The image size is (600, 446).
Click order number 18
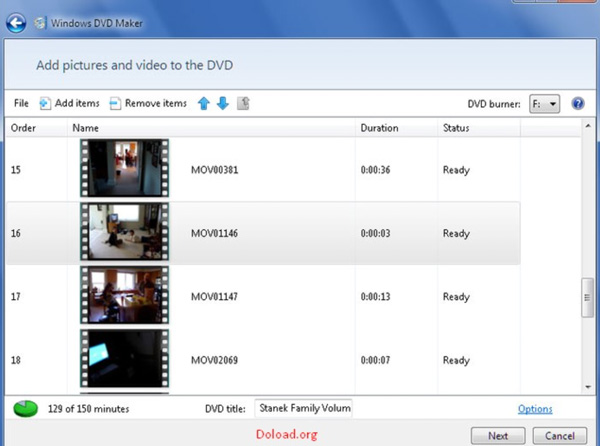pyautogui.click(x=16, y=360)
